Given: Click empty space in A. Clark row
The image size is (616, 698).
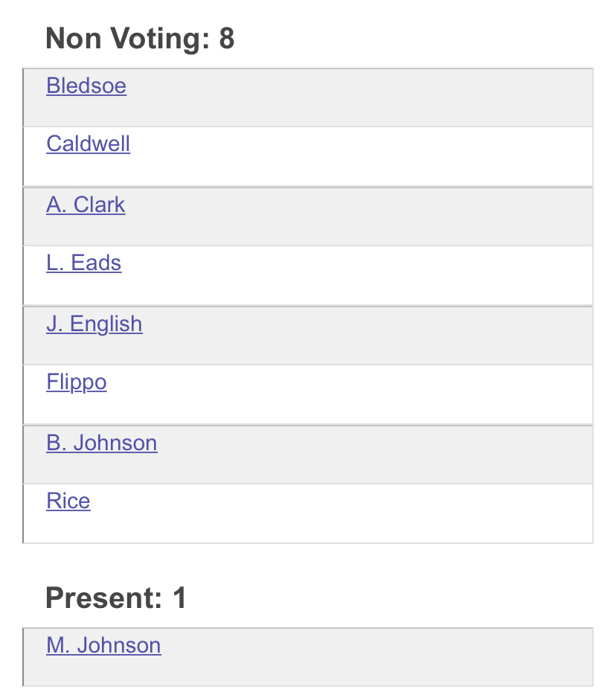Looking at the screenshot, I should [372, 217].
